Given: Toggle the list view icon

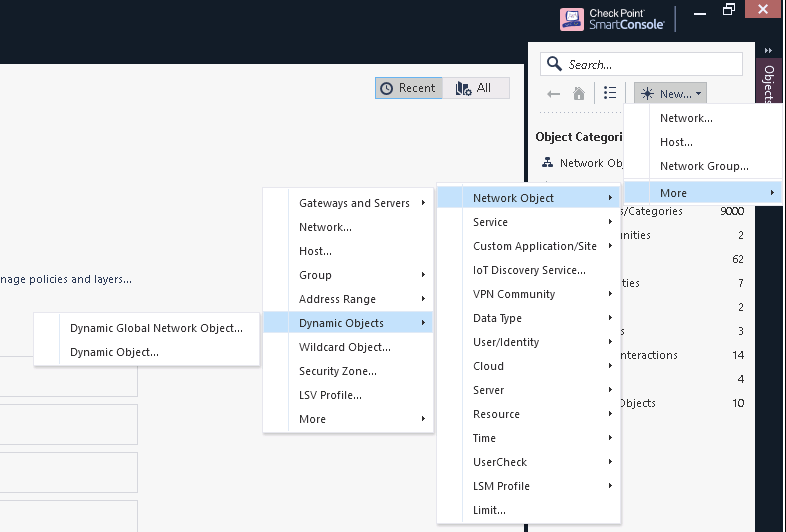Looking at the screenshot, I should [x=610, y=93].
